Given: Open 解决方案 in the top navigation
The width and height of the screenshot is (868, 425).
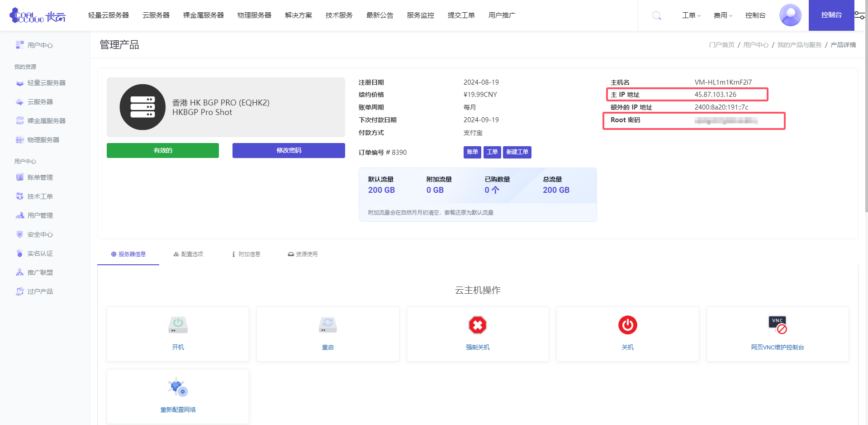Looking at the screenshot, I should (x=298, y=15).
